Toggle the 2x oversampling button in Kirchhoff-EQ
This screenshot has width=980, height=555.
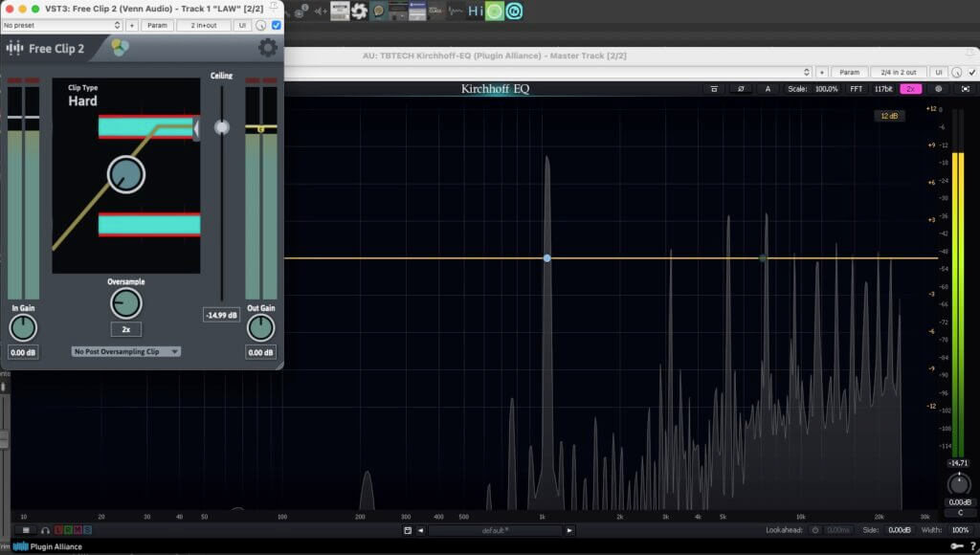910,89
